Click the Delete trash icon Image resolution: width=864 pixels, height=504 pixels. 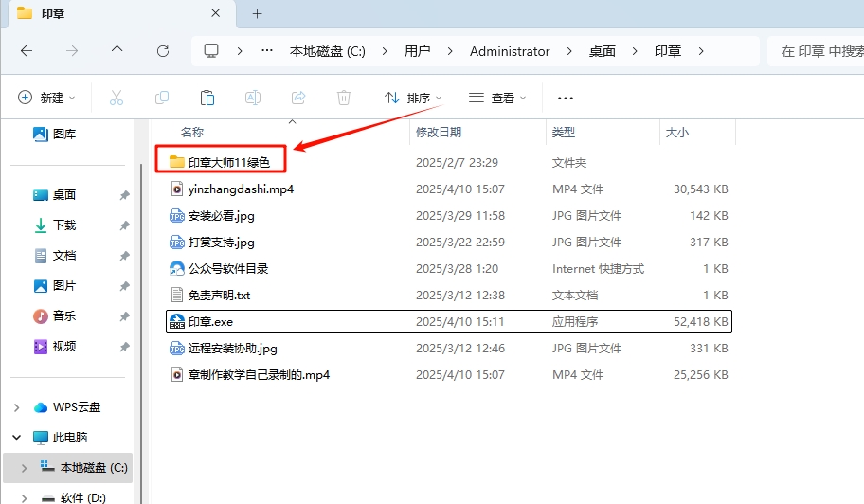tap(343, 98)
